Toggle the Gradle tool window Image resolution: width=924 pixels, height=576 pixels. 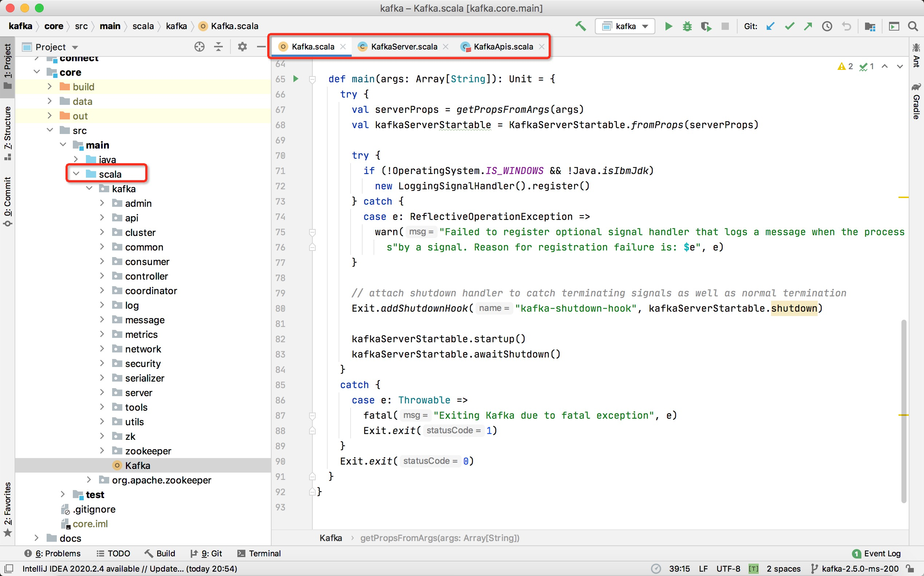click(916, 101)
